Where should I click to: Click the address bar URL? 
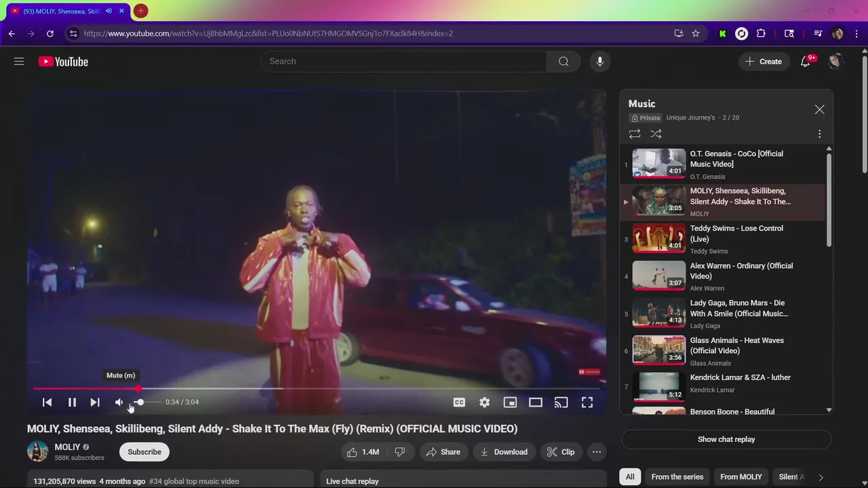click(x=269, y=33)
